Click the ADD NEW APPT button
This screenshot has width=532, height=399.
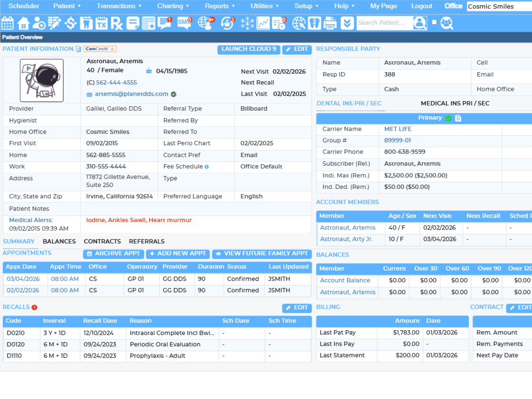(178, 254)
